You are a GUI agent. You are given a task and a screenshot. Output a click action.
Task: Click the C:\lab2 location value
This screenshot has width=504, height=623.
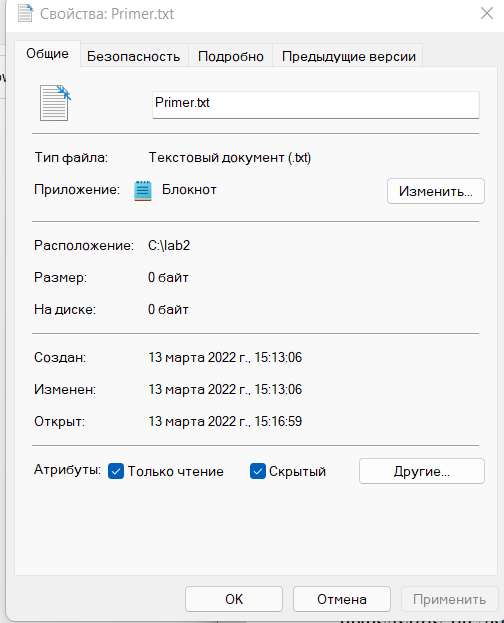click(x=169, y=246)
